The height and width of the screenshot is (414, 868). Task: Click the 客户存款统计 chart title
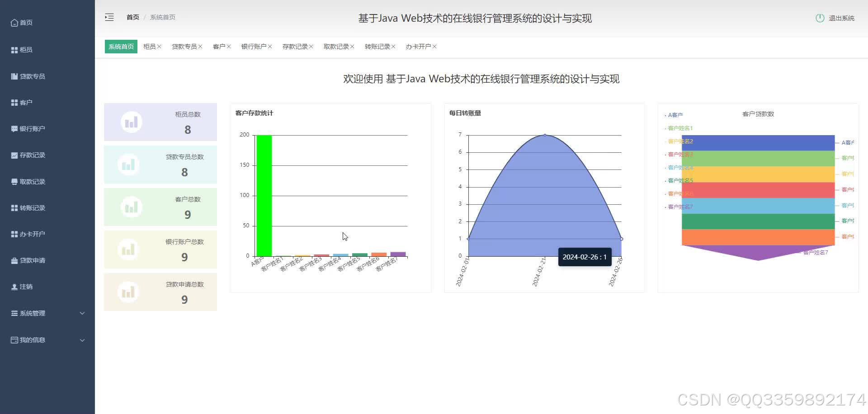point(254,113)
